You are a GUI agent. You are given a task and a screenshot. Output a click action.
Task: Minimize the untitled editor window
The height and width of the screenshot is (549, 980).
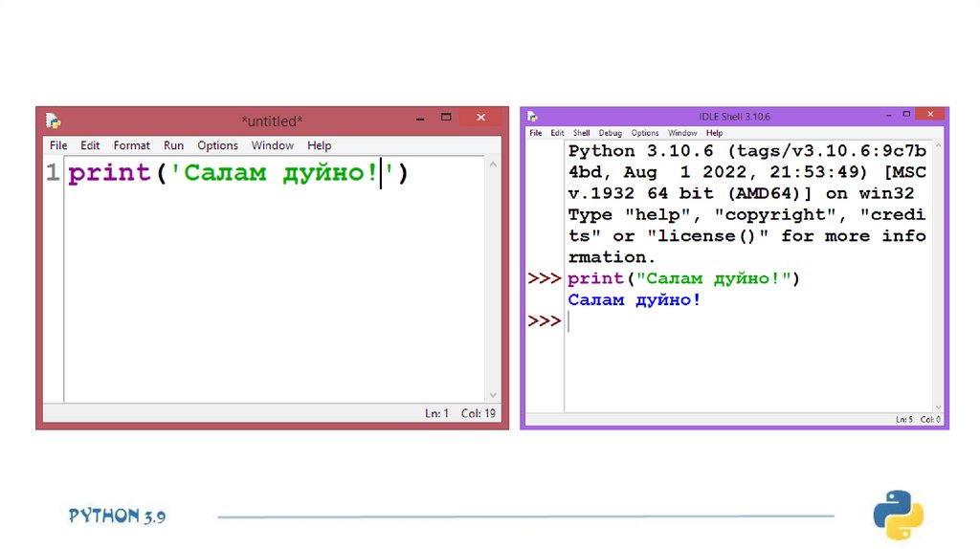click(x=419, y=118)
